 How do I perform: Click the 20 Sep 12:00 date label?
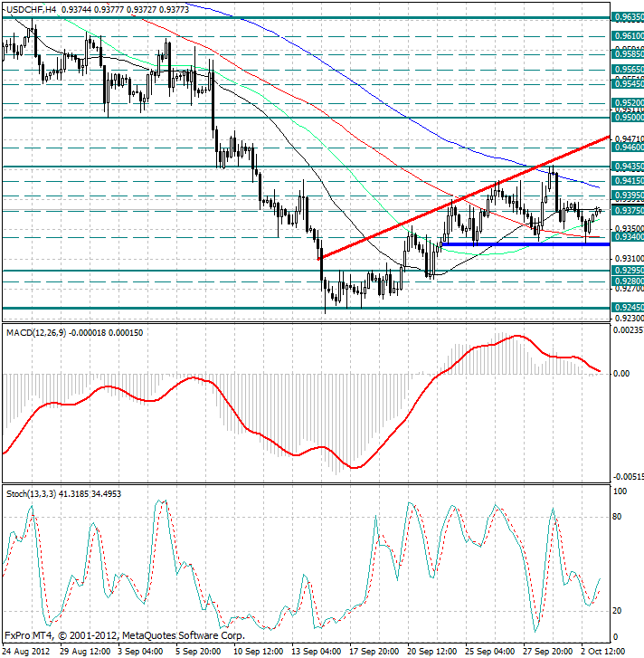tap(432, 652)
